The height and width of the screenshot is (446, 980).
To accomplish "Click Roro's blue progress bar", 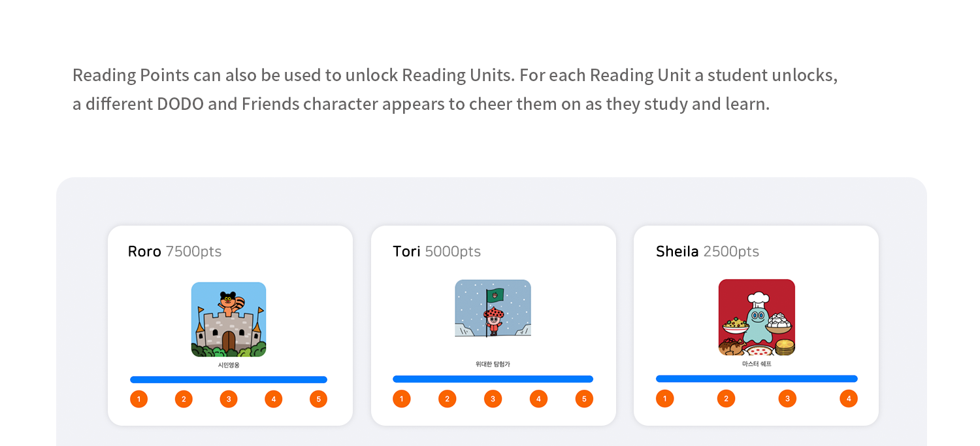I will [229, 379].
